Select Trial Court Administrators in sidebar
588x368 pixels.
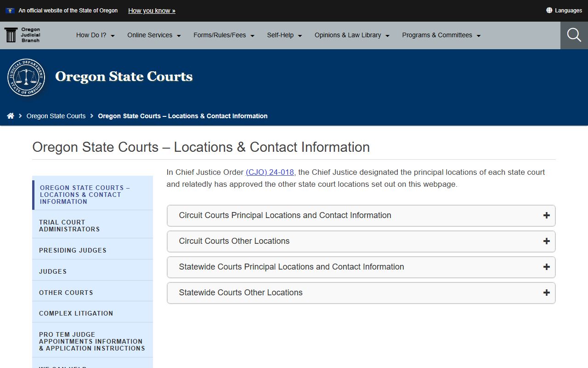point(92,225)
